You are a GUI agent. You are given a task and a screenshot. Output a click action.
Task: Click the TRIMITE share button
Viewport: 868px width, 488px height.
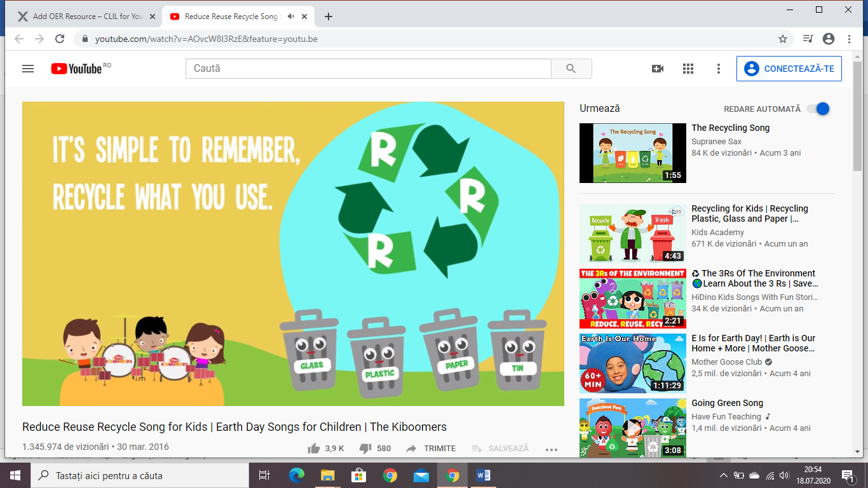point(431,449)
